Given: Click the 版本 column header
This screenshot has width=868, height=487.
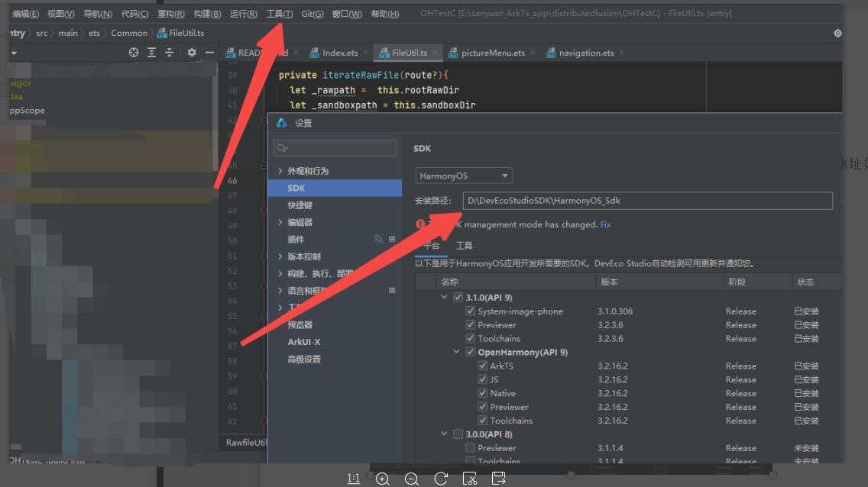Looking at the screenshot, I should (x=609, y=282).
